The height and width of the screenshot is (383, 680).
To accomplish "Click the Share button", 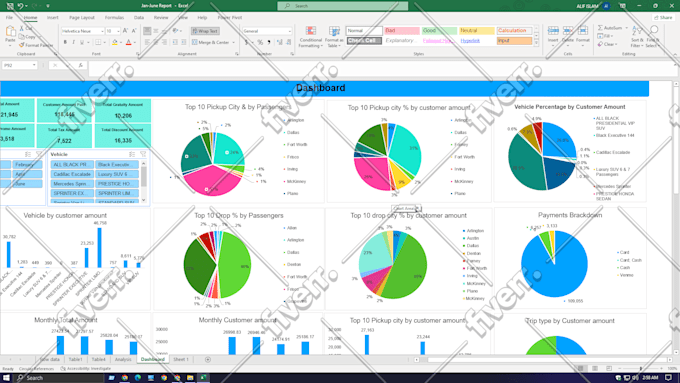I will (664, 18).
